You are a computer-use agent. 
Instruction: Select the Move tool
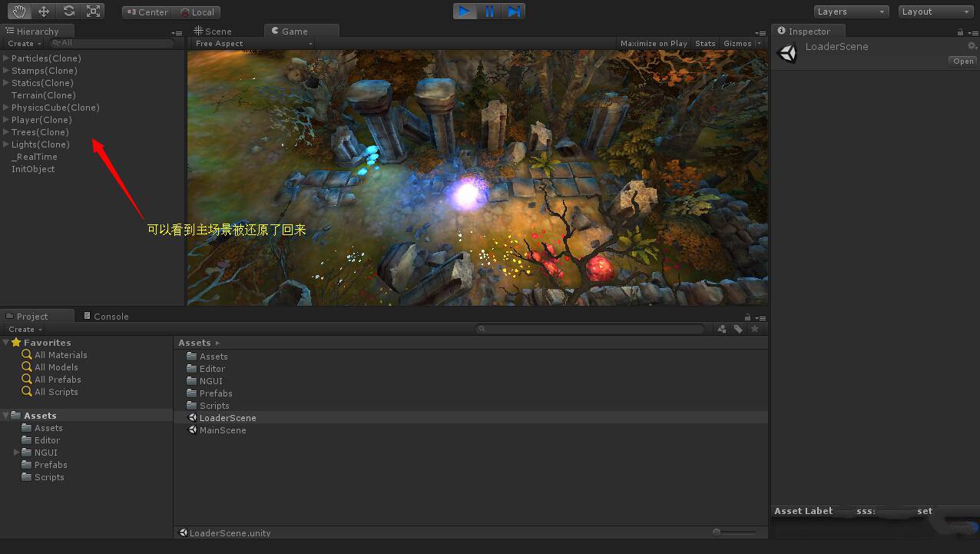44,11
